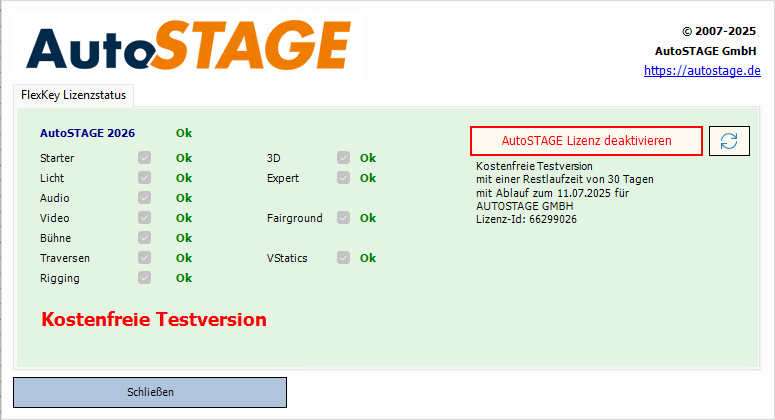This screenshot has height=420, width=775.
Task: Toggle the Rigging module checkbox
Action: click(144, 278)
